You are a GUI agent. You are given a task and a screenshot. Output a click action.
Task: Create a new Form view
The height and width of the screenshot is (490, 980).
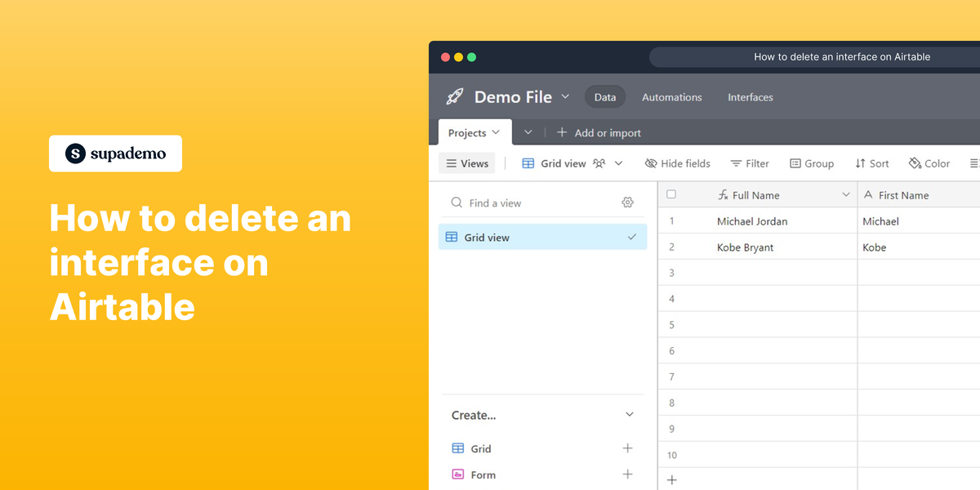(x=627, y=474)
